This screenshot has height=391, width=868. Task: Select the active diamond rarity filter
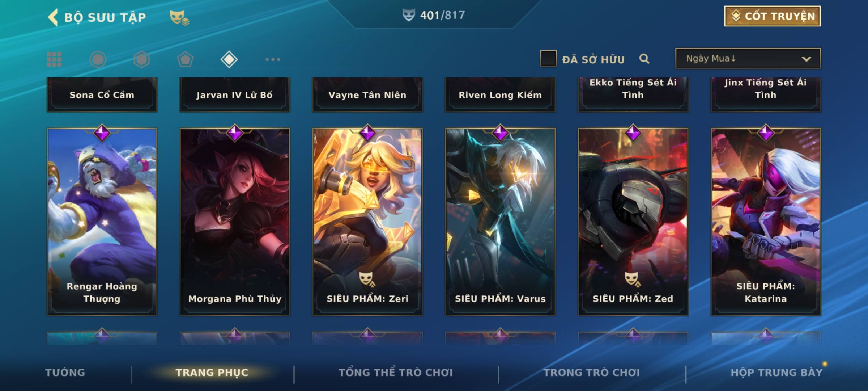229,59
